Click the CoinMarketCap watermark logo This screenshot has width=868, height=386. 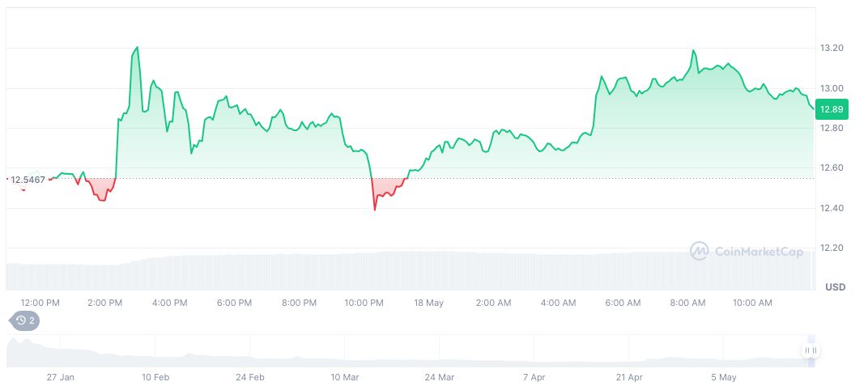click(746, 252)
